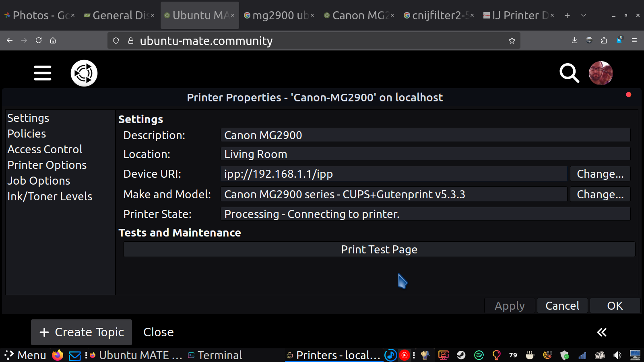Switch to the Photos tab
The height and width of the screenshot is (362, 644).
click(x=39, y=15)
